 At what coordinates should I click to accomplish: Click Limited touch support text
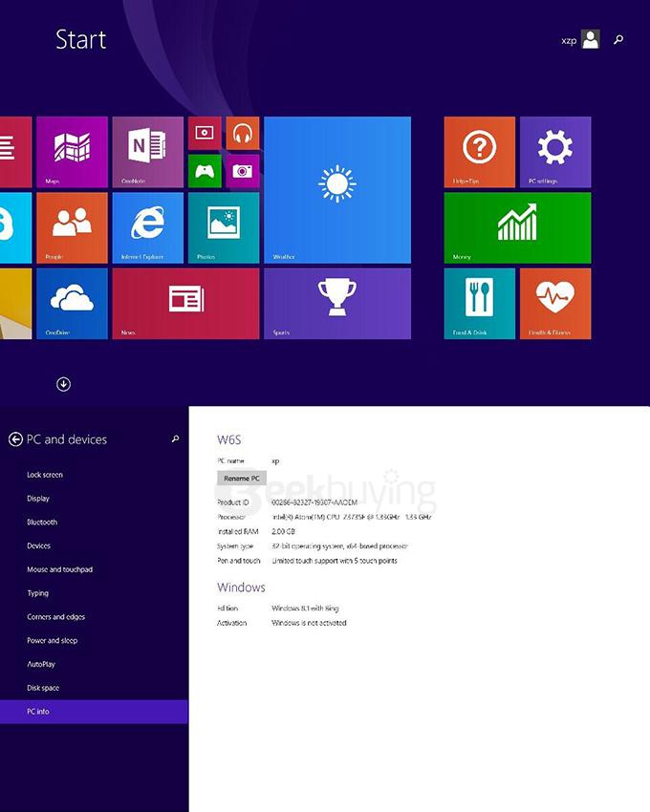[x=335, y=561]
